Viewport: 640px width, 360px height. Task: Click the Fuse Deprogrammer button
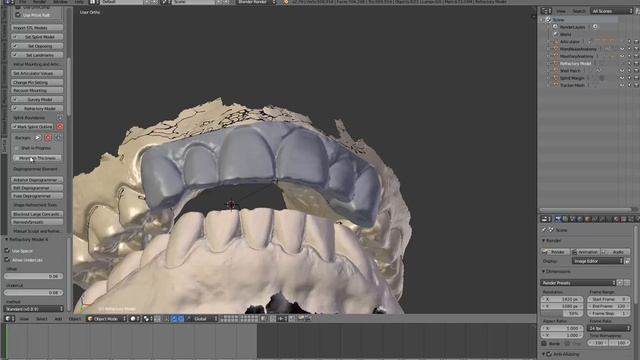coord(37,196)
